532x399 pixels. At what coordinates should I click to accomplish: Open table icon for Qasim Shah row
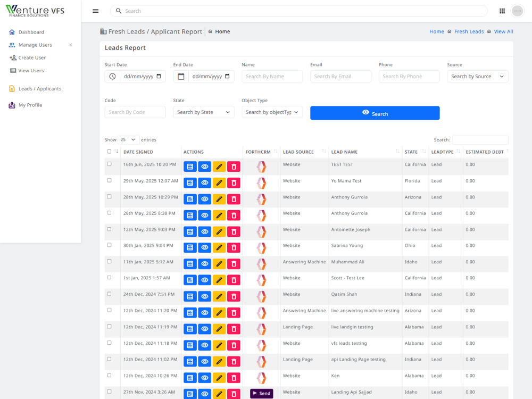click(x=190, y=296)
